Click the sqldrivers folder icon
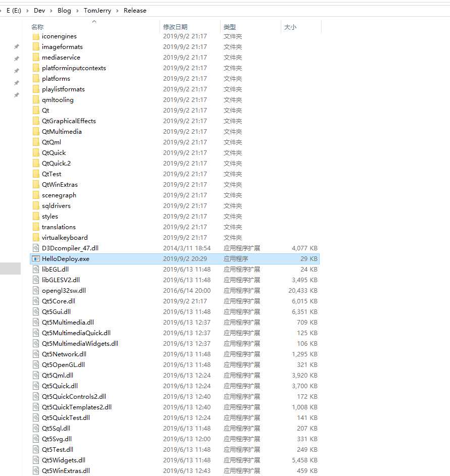The image size is (450, 476). click(x=36, y=206)
